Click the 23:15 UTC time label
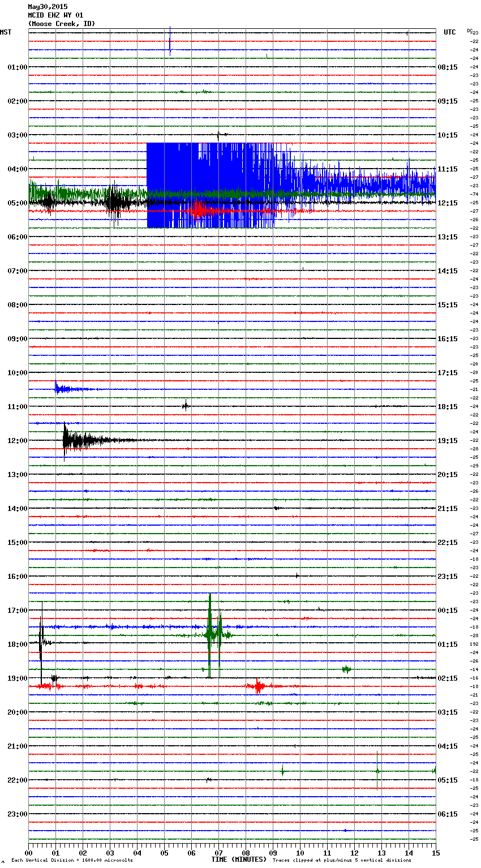The height and width of the screenshot is (868, 481). coord(448,577)
